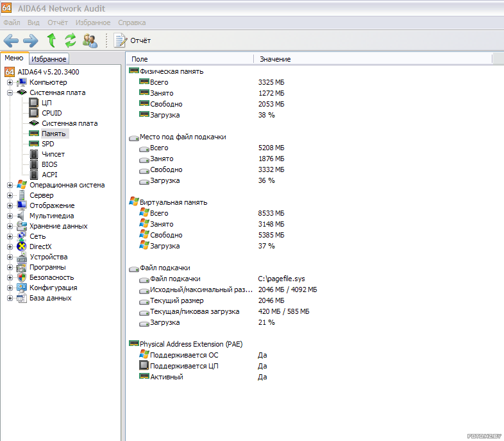Open the users management toolbar icon

(90, 40)
